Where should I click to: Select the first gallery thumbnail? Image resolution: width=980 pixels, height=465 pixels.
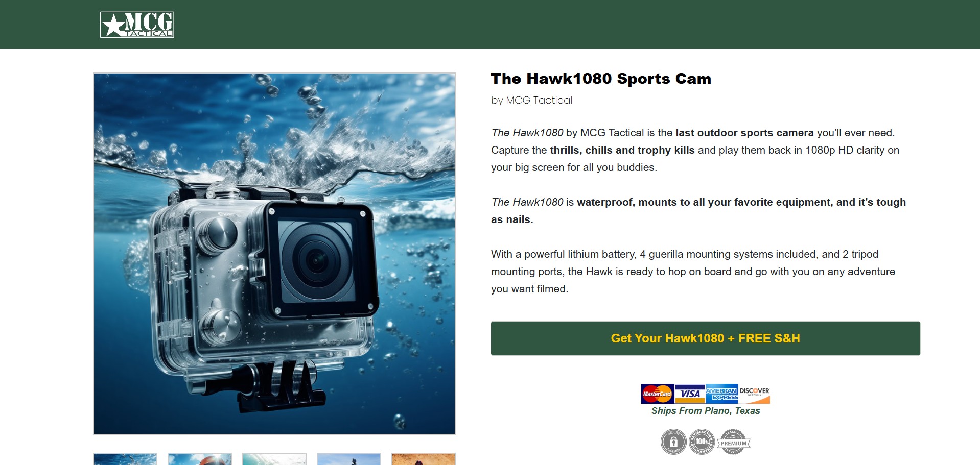pyautogui.click(x=125, y=459)
